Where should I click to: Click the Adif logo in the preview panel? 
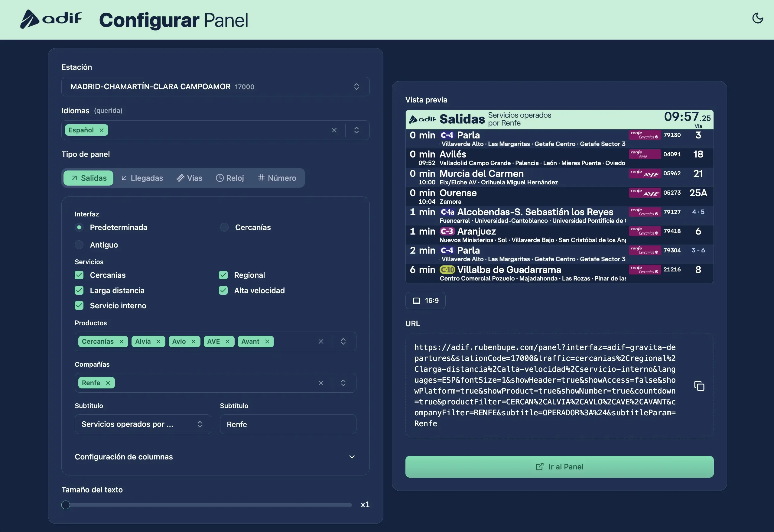pyautogui.click(x=422, y=119)
